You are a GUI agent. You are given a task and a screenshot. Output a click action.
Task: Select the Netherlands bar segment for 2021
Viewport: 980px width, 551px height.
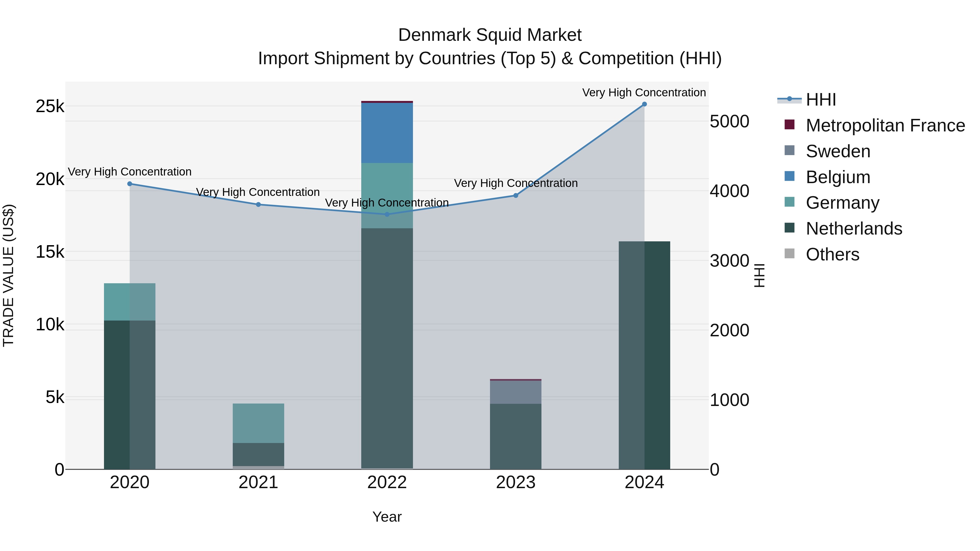(258, 454)
